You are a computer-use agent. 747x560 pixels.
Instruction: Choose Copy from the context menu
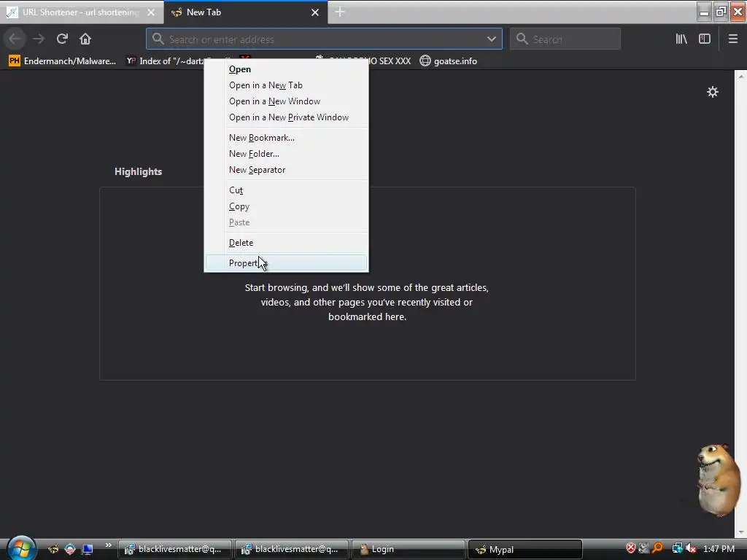tap(286, 206)
